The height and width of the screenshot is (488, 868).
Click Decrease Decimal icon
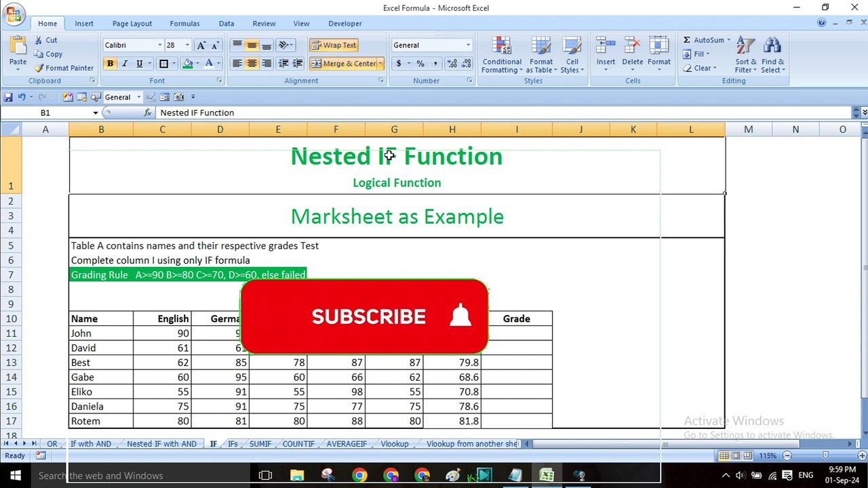(465, 64)
